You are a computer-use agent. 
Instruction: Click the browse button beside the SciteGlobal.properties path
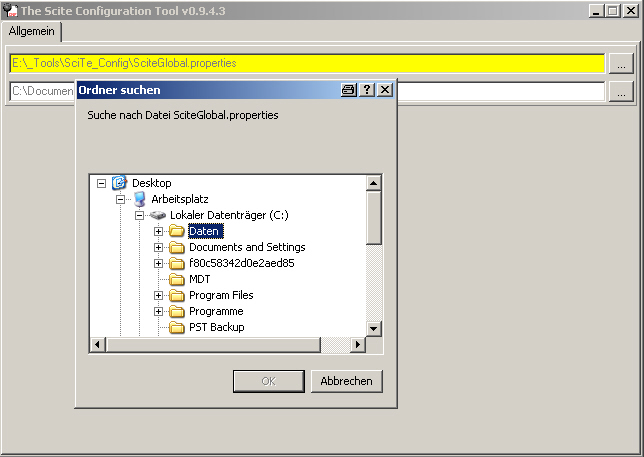pyautogui.click(x=621, y=63)
